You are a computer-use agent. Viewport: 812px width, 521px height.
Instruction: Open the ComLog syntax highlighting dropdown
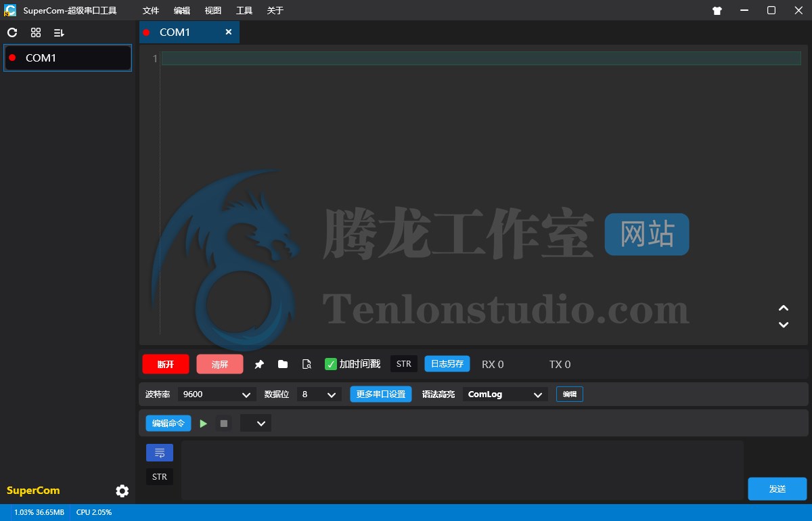pyautogui.click(x=505, y=394)
